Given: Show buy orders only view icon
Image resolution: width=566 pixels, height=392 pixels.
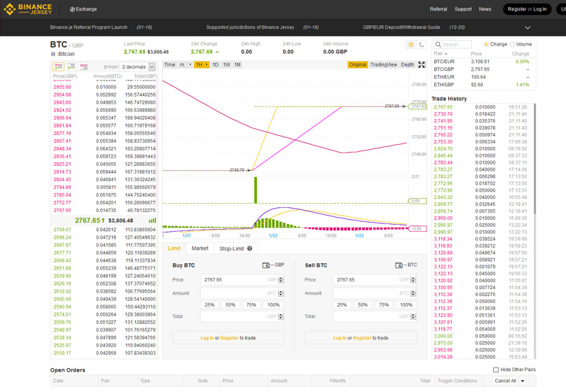Looking at the screenshot, I should (x=71, y=66).
